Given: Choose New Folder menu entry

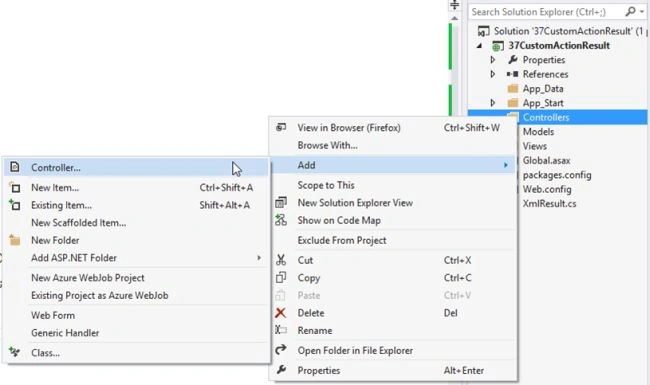Looking at the screenshot, I should [x=136, y=240].
